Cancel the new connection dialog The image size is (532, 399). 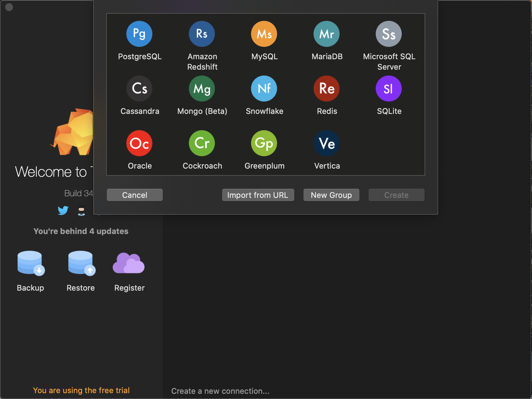[x=135, y=195]
